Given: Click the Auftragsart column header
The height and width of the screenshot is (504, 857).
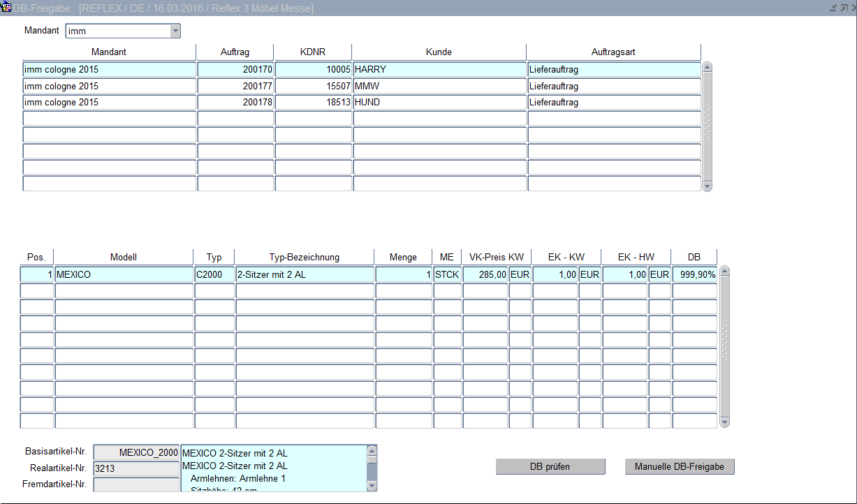Looking at the screenshot, I should pyautogui.click(x=613, y=52).
